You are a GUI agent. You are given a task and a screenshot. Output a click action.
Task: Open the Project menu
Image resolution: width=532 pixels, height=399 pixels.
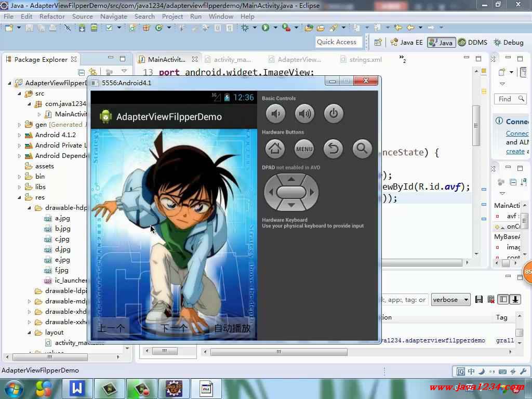[x=172, y=16]
